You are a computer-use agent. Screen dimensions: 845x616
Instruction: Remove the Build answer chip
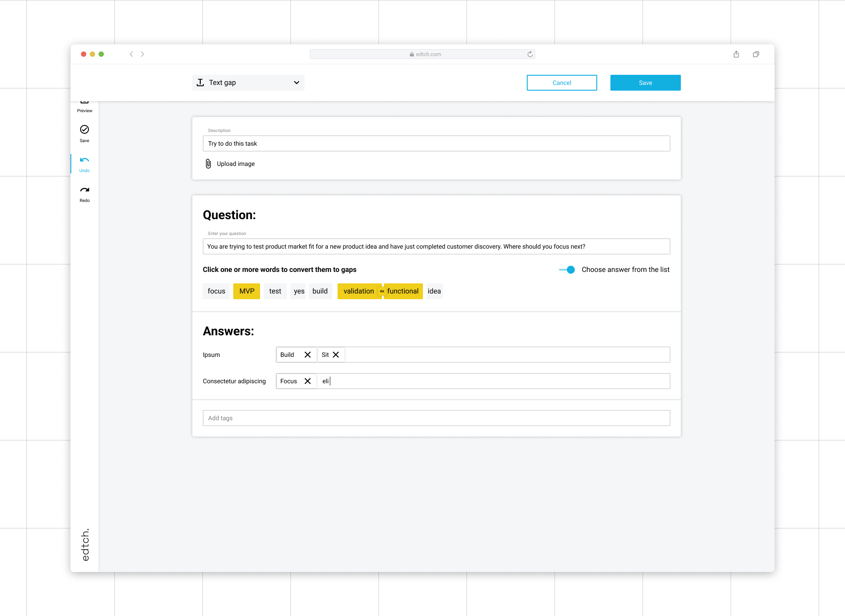308,355
